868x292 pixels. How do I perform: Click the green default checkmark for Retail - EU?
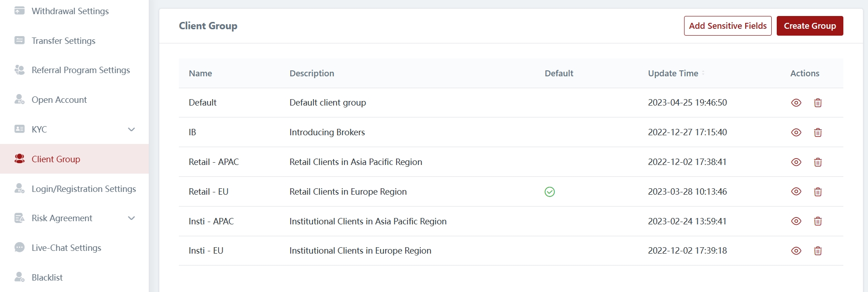click(549, 192)
